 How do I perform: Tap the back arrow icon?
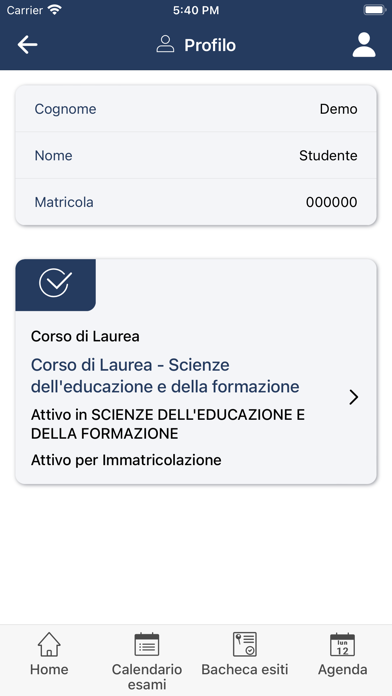pyautogui.click(x=28, y=45)
